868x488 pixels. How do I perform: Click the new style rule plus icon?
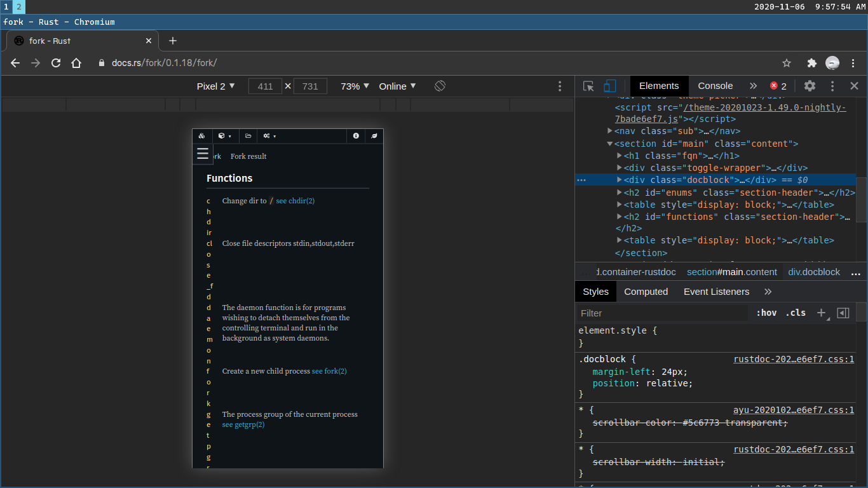822,313
